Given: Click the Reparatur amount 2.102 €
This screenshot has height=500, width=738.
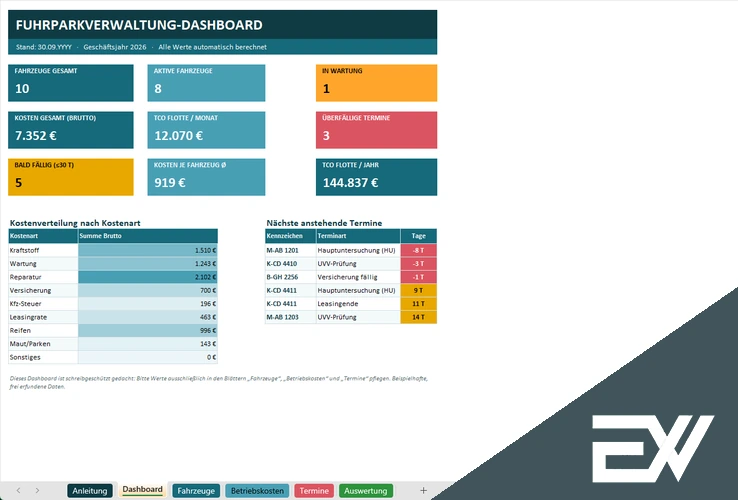Looking at the screenshot, I should coord(205,277).
